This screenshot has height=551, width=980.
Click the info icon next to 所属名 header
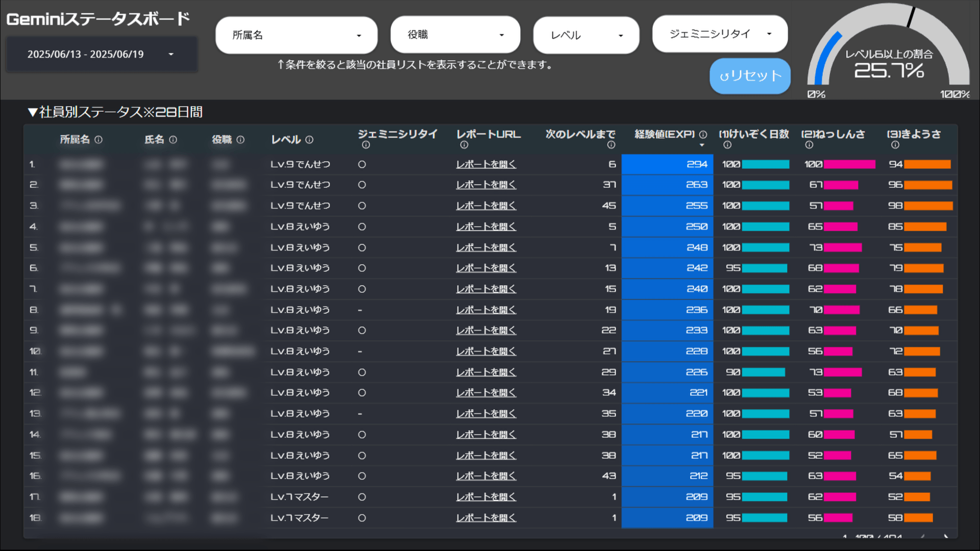99,140
